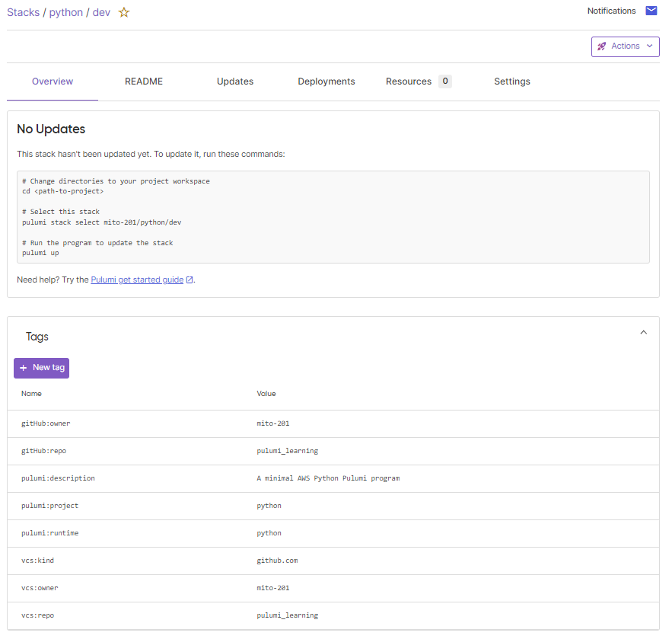Screen dimensions: 672x639
Task: Open the Deployments tab
Action: (326, 81)
